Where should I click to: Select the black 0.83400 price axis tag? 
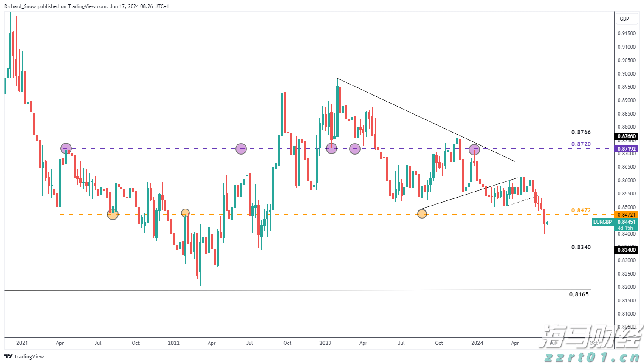tap(626, 250)
